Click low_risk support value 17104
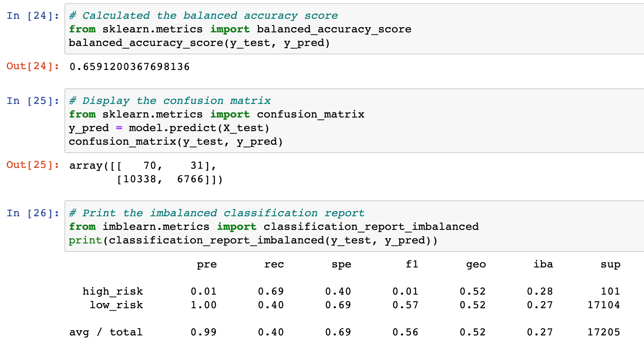This screenshot has height=349, width=644. point(604,305)
